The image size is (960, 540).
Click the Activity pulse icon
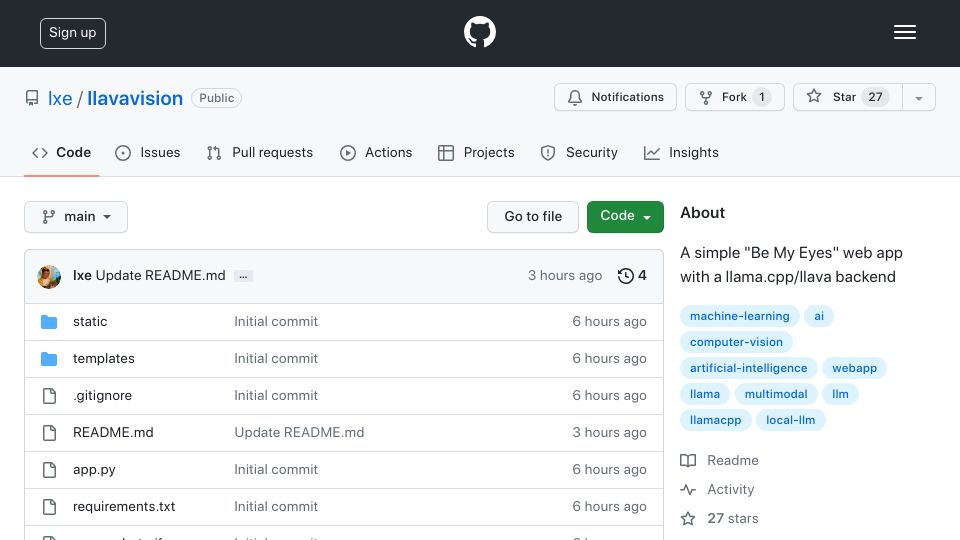[x=688, y=490]
